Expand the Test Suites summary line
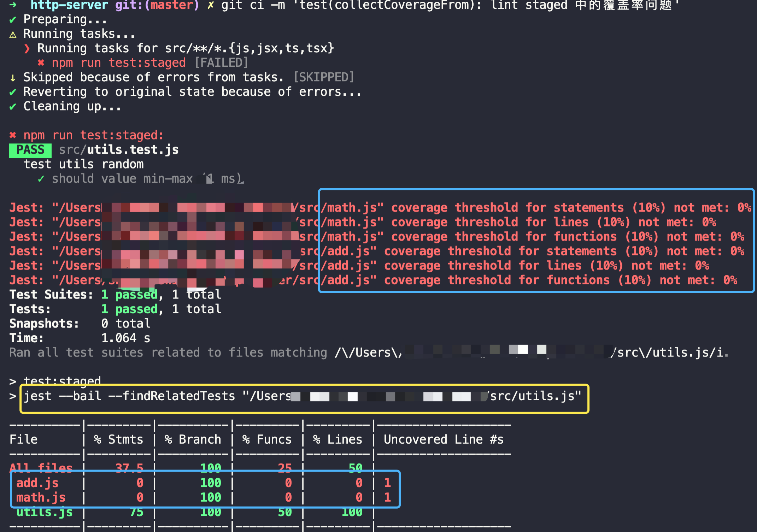 pos(115,294)
